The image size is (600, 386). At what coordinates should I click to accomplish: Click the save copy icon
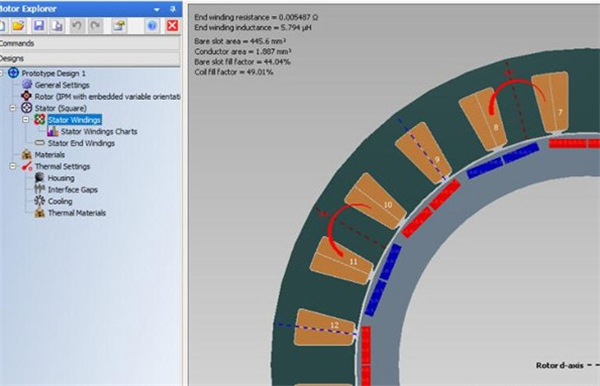tap(57, 26)
